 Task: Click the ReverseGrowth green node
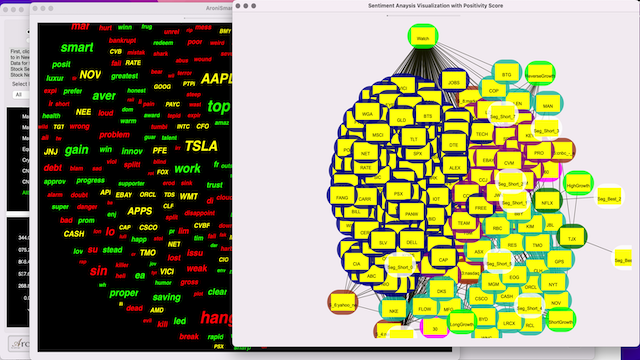[x=540, y=74]
